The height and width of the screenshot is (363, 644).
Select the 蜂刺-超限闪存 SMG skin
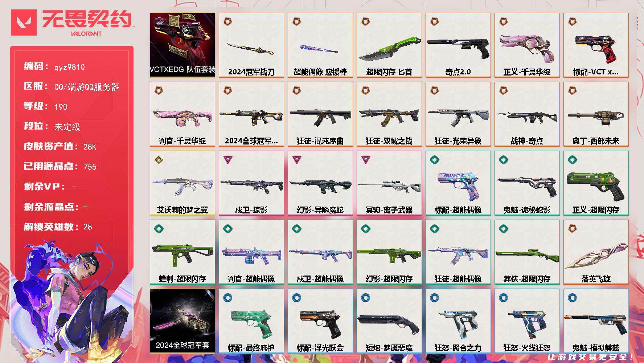point(182,252)
